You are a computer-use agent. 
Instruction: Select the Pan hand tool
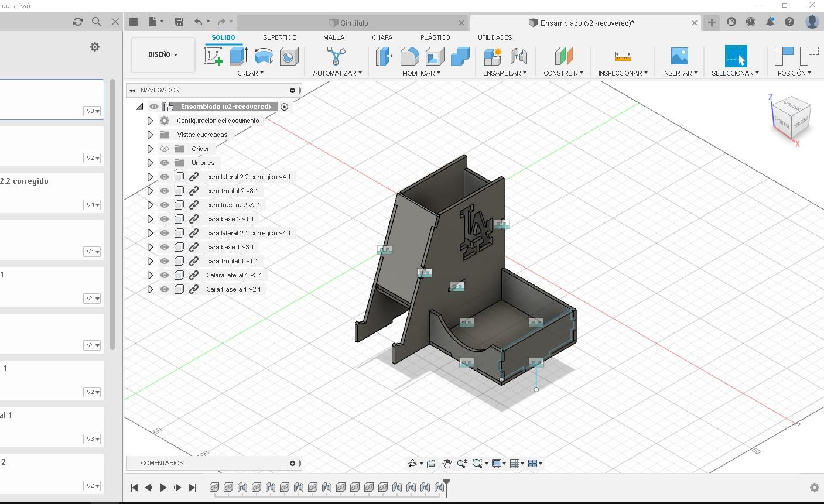[447, 464]
